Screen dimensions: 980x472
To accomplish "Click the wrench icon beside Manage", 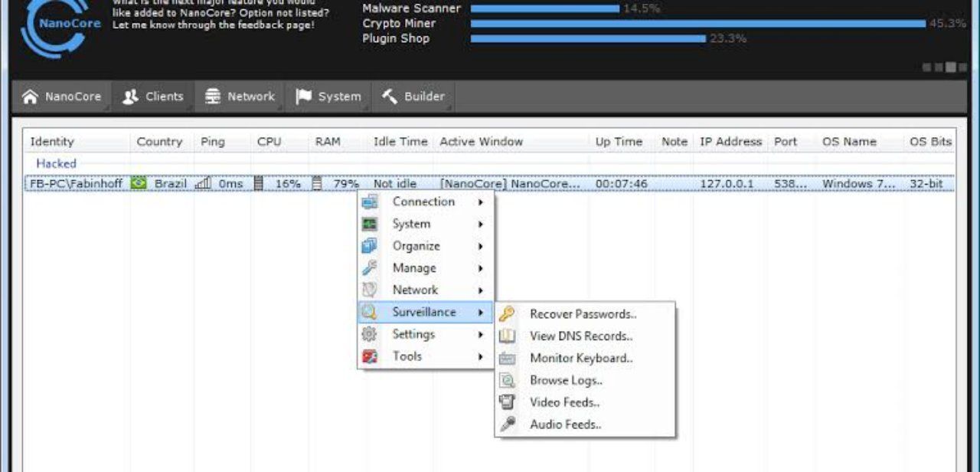I will (370, 268).
